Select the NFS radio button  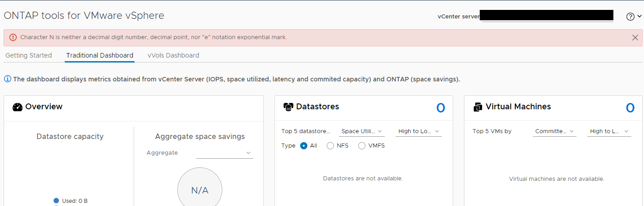point(330,146)
